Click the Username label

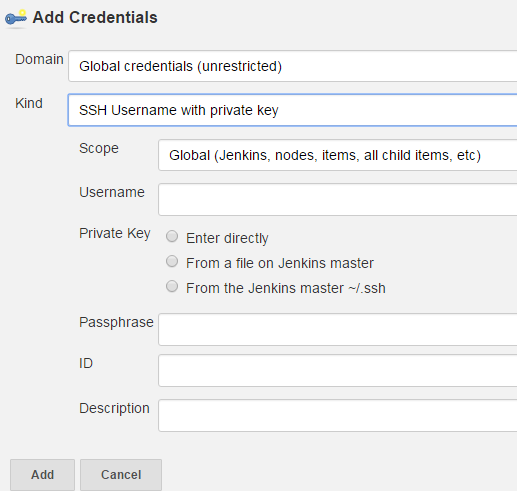coord(112,192)
